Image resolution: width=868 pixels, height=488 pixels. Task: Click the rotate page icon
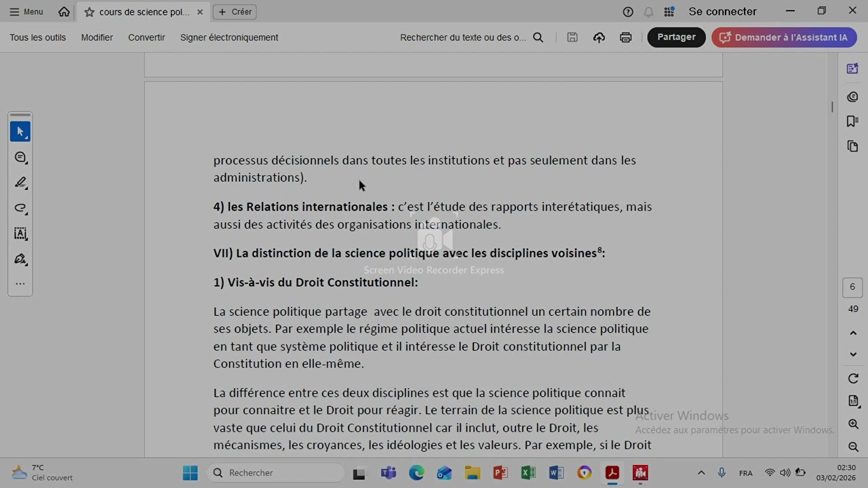tap(853, 378)
